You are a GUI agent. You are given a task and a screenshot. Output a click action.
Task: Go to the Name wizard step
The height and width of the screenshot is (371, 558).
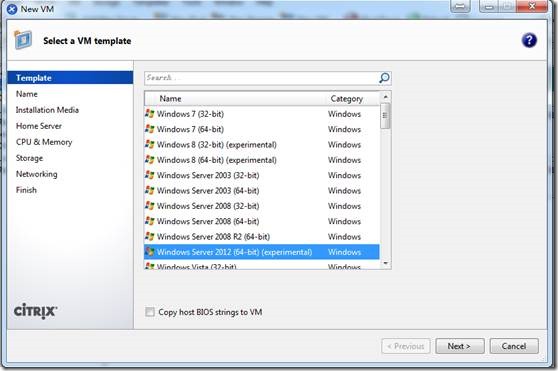pos(27,94)
